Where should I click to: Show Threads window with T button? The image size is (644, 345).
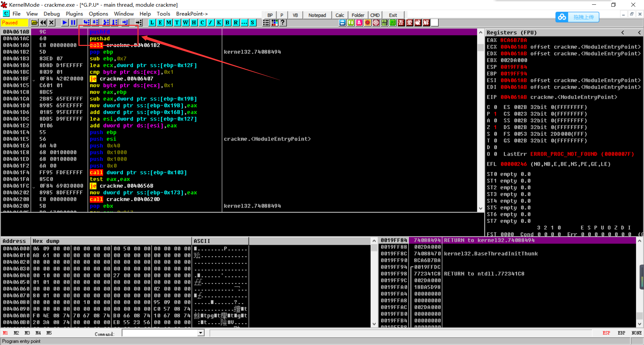(x=177, y=22)
